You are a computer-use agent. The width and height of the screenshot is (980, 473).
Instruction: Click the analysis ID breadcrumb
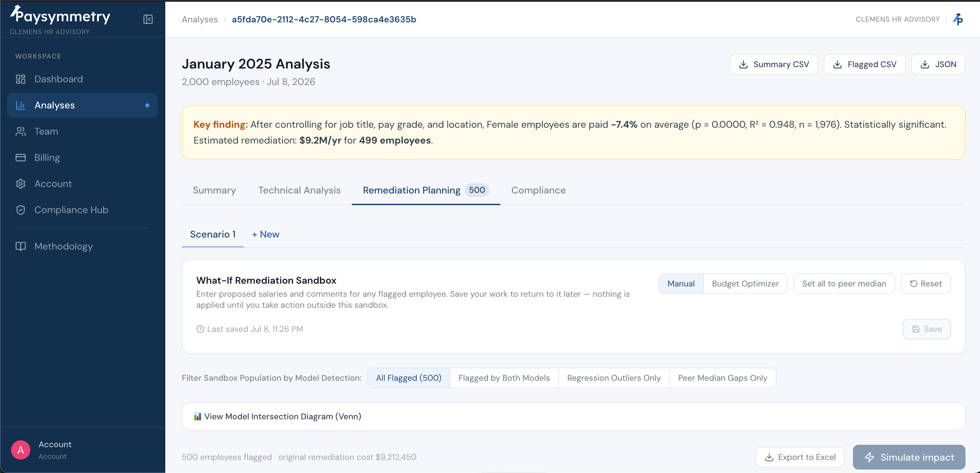[324, 19]
